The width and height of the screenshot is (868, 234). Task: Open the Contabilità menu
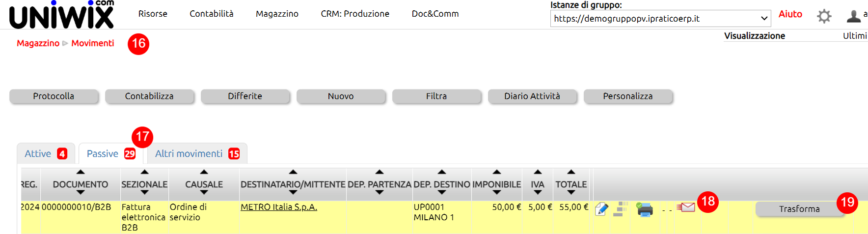(212, 14)
